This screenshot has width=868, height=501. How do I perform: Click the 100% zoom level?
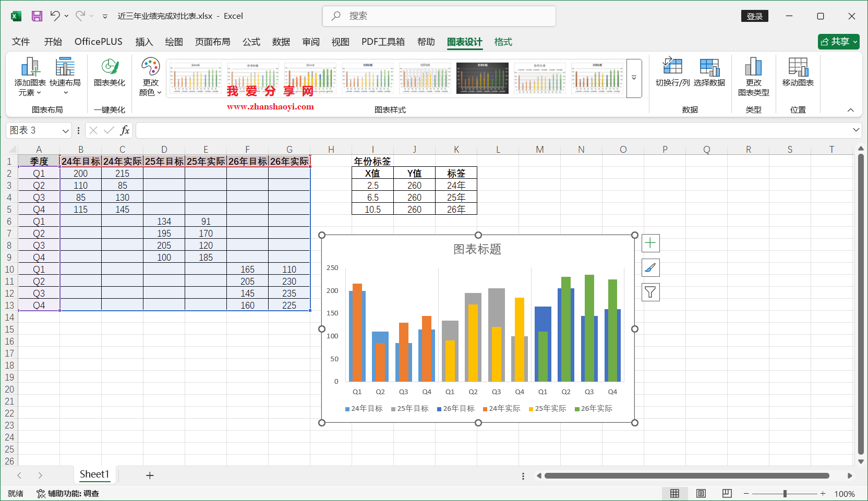[x=844, y=494]
